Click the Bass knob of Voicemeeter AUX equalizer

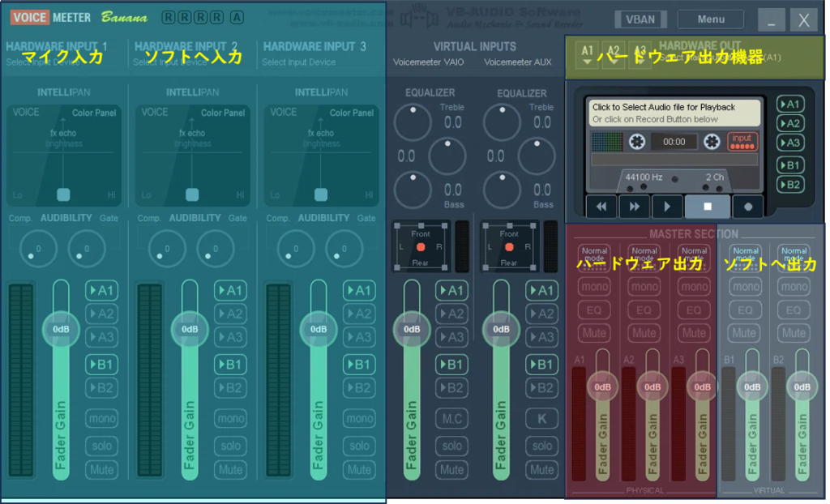click(502, 190)
